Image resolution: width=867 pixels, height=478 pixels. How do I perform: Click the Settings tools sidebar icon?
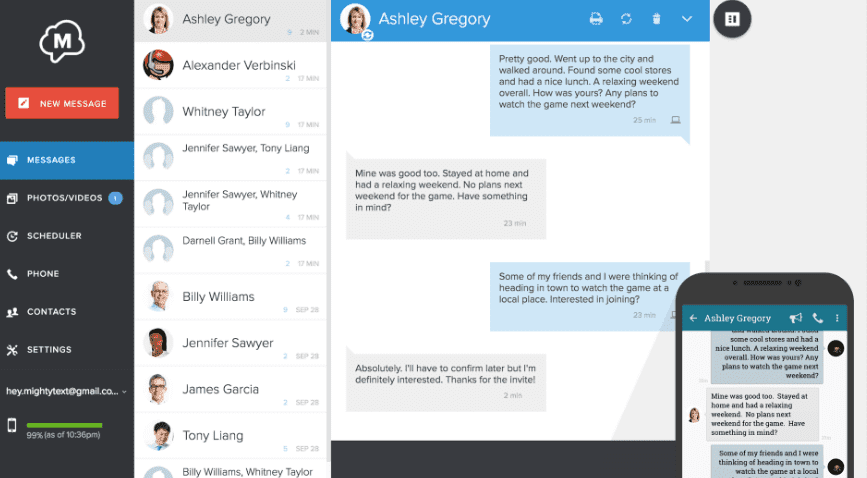click(12, 350)
